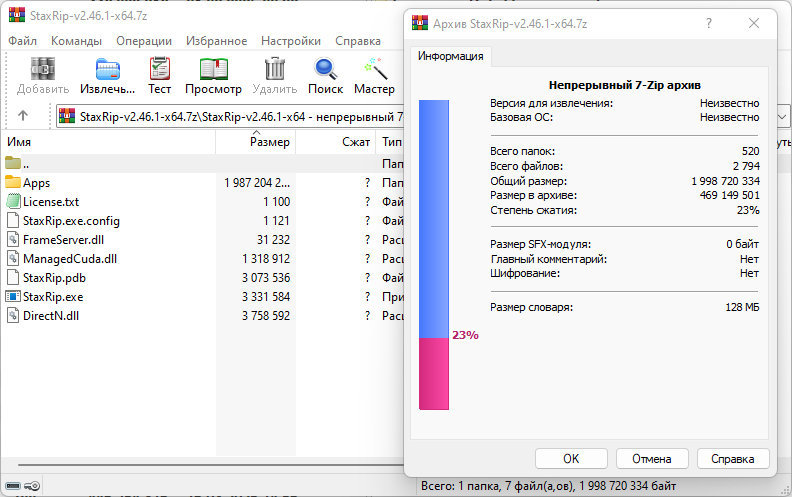Click size value 3 331 584
This screenshot has height=497, width=792.
point(266,297)
